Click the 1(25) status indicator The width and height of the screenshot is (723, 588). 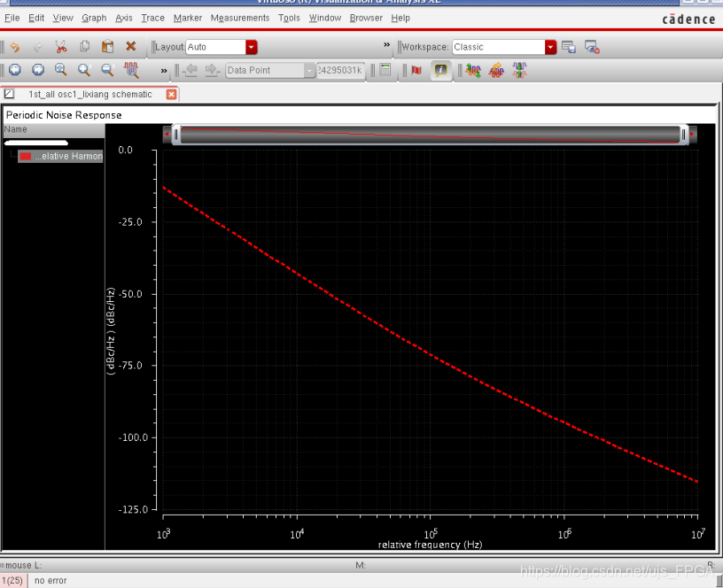[x=14, y=581]
